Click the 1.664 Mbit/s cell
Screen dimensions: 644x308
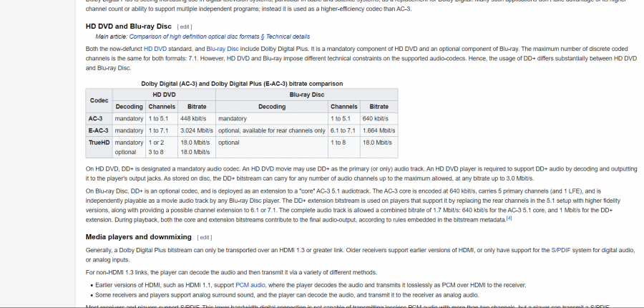(x=379, y=130)
